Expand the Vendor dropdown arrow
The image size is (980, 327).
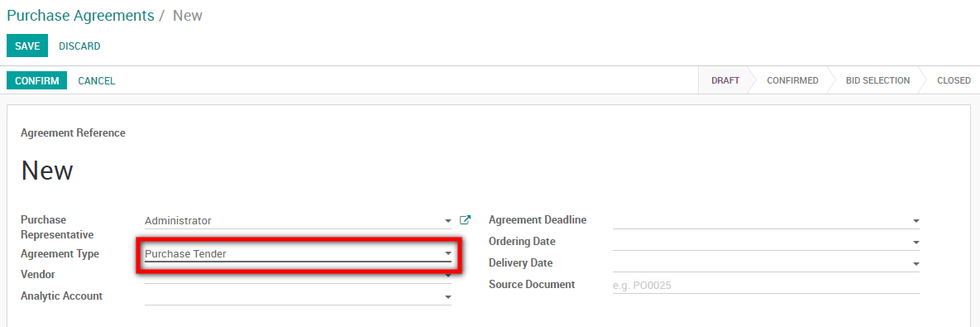click(447, 276)
